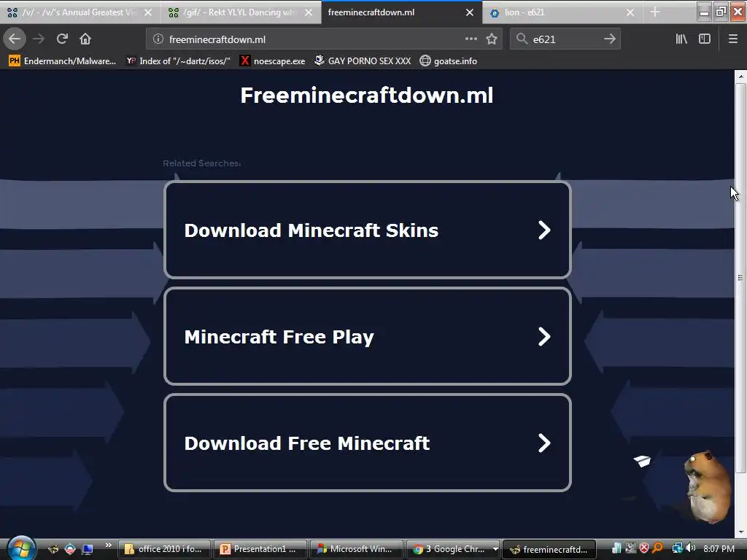Close the /gif/ Rekt YLYL tab
747x560 pixels.
click(x=309, y=12)
